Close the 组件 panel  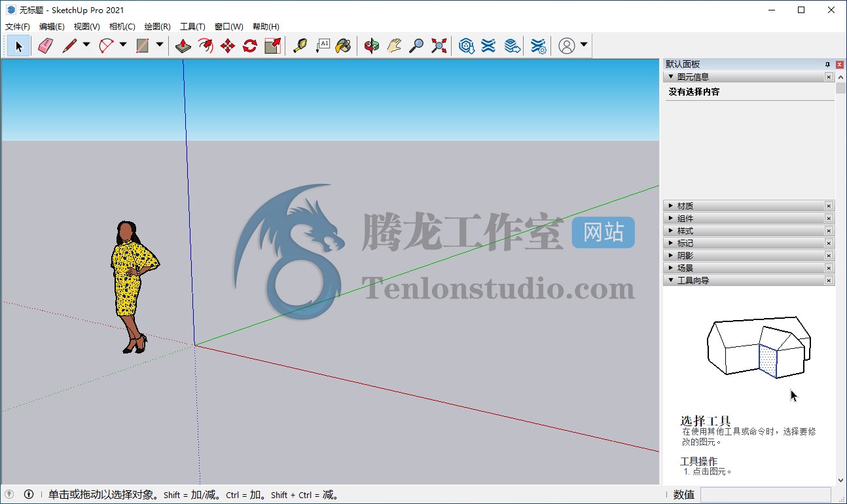[x=829, y=218]
